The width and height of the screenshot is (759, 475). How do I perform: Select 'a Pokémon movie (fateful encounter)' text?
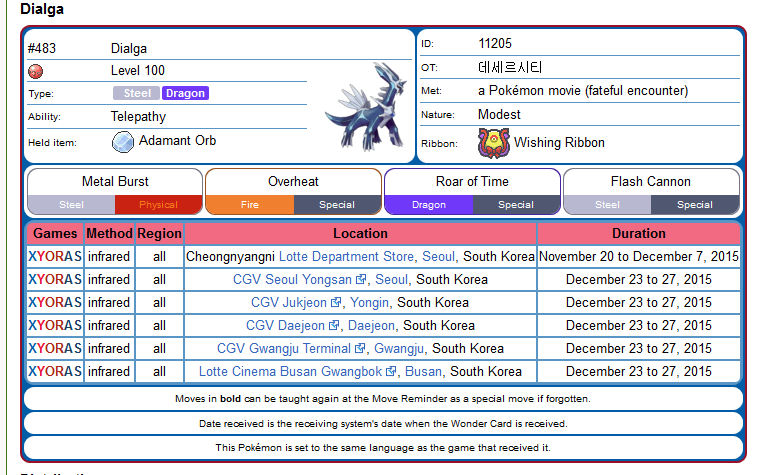click(x=583, y=91)
